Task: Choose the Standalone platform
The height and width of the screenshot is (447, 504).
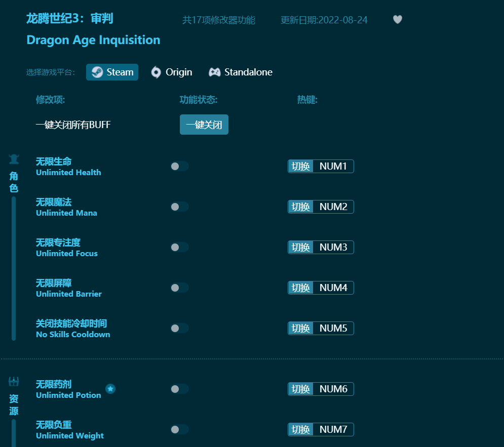Action: pyautogui.click(x=241, y=72)
